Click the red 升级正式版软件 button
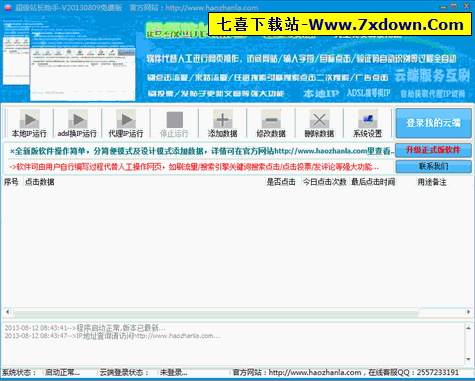 (433, 150)
